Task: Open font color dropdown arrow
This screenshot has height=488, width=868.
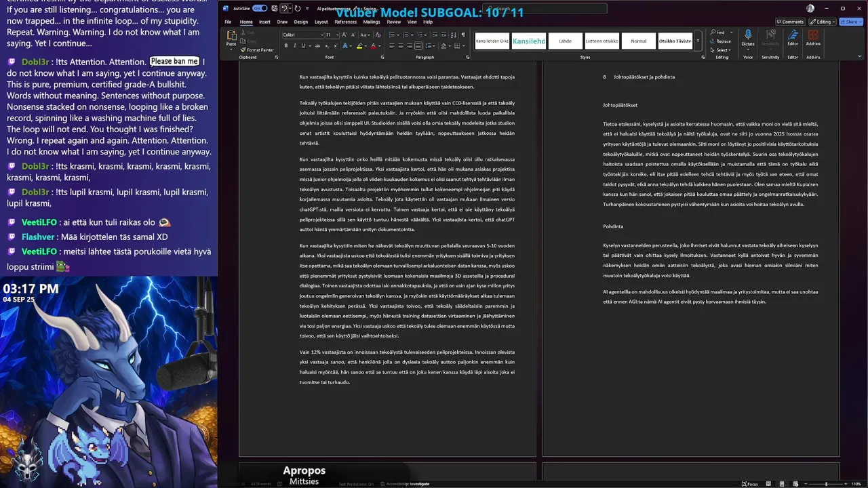Action: coord(380,46)
